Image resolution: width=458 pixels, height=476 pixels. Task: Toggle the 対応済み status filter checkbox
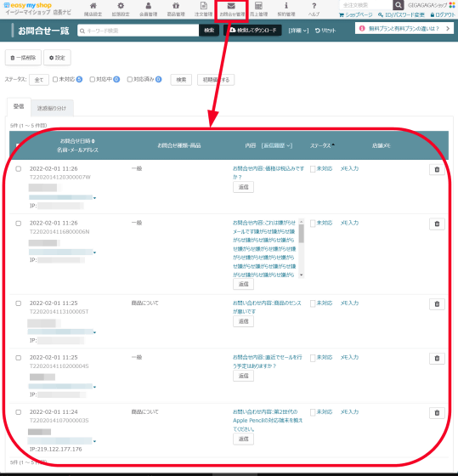130,79
